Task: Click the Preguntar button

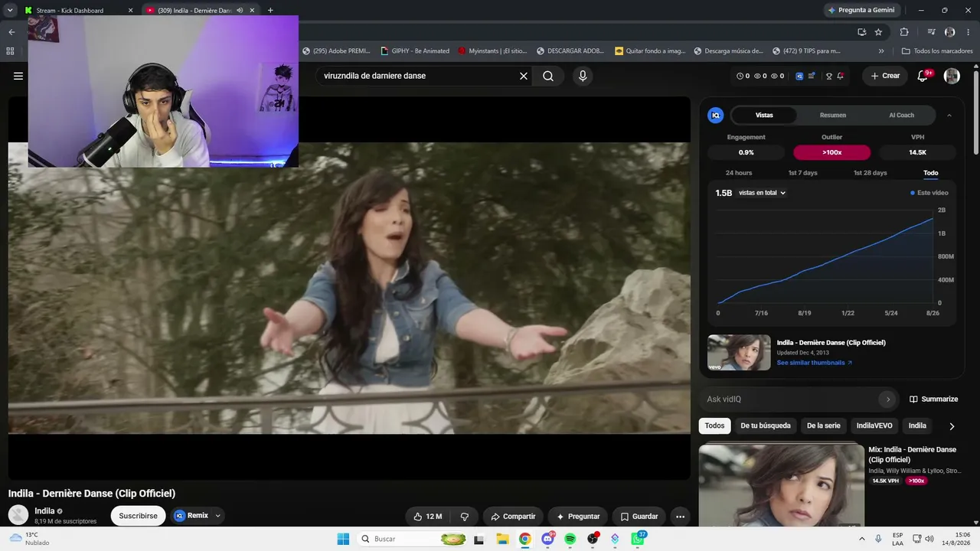Action: click(x=578, y=517)
